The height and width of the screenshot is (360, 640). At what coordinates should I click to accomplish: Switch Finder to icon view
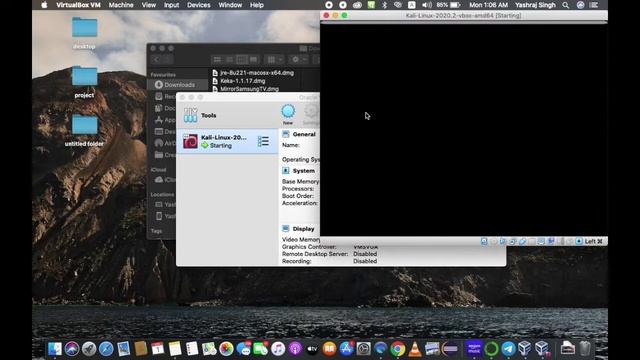[218, 60]
